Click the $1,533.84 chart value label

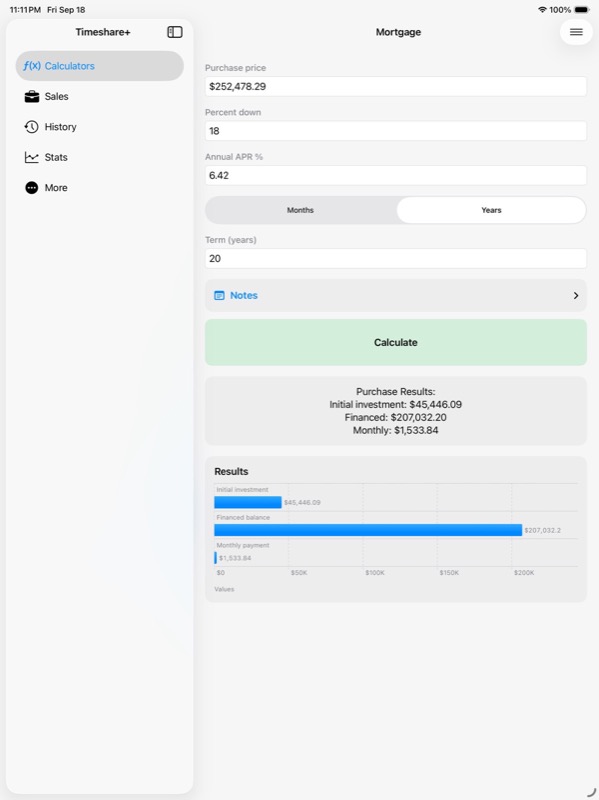click(235, 558)
